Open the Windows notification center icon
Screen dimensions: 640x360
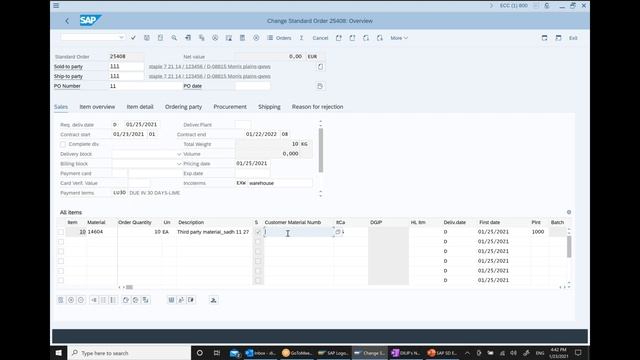(578, 353)
